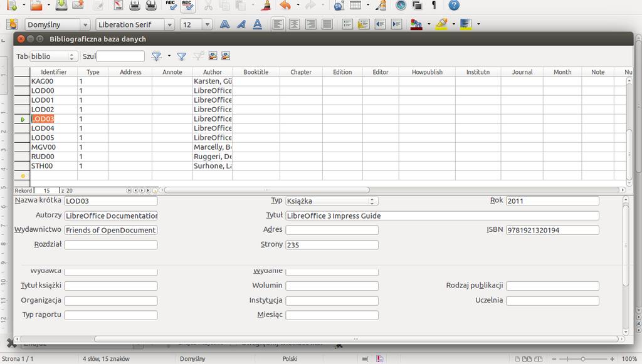Select the KAG00 record row
Screen dimensions: 642x364
click(22, 81)
